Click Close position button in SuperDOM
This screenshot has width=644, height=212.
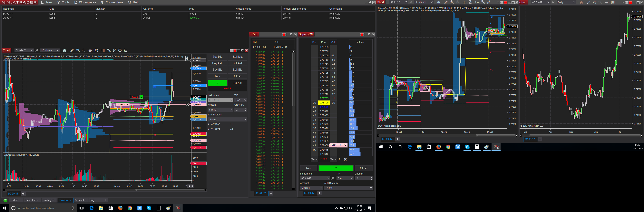(364, 168)
